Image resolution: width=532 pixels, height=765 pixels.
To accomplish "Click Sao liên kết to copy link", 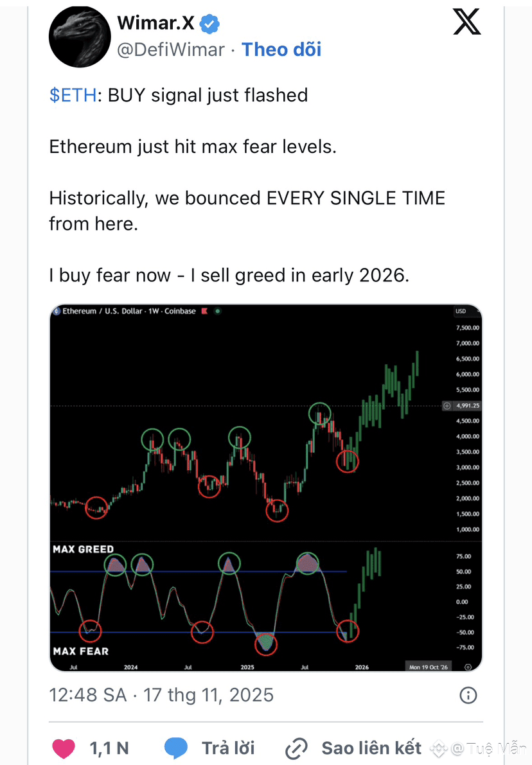I will pos(371,748).
